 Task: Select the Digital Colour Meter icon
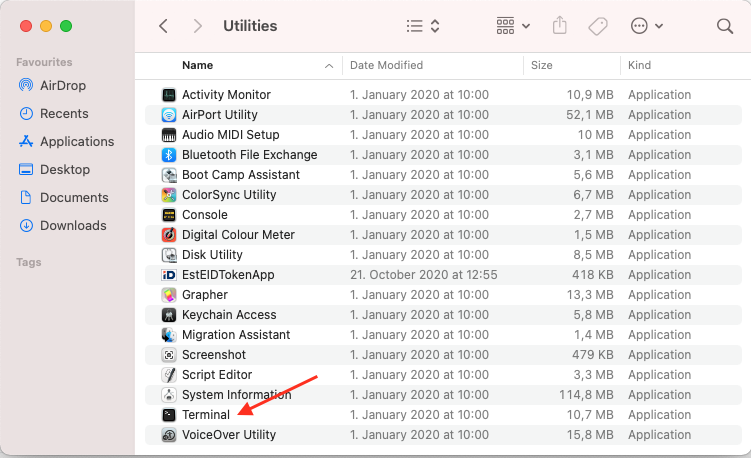[169, 235]
